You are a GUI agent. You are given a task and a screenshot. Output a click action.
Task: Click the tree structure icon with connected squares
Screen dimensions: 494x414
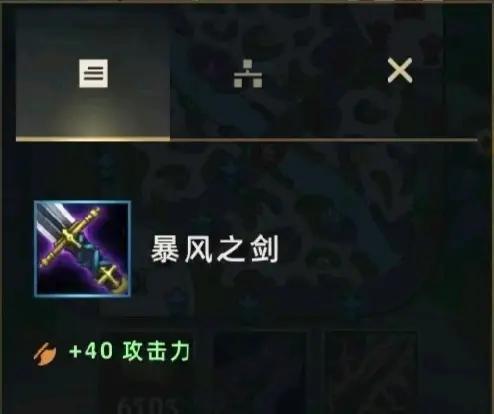[x=248, y=74]
